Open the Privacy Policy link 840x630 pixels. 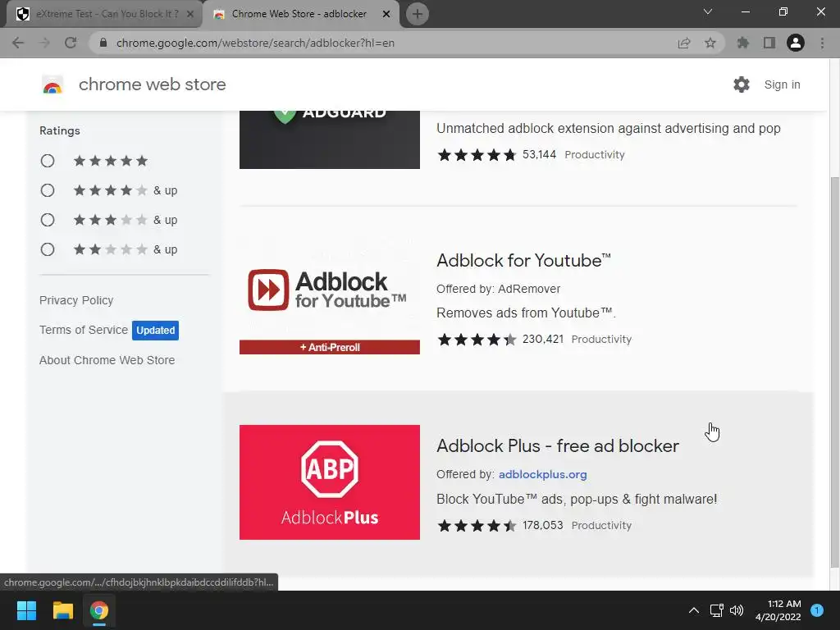coord(76,300)
